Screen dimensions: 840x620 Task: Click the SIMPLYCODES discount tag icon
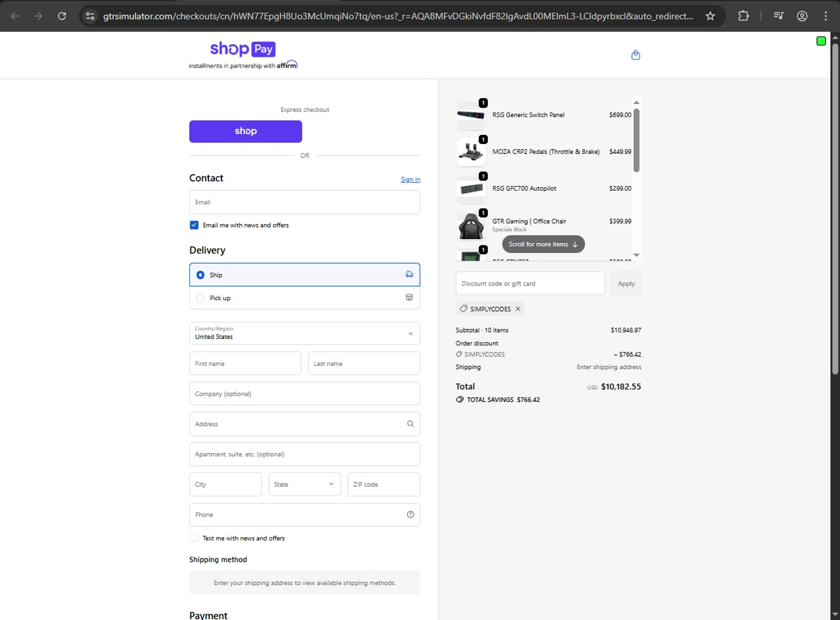point(464,309)
